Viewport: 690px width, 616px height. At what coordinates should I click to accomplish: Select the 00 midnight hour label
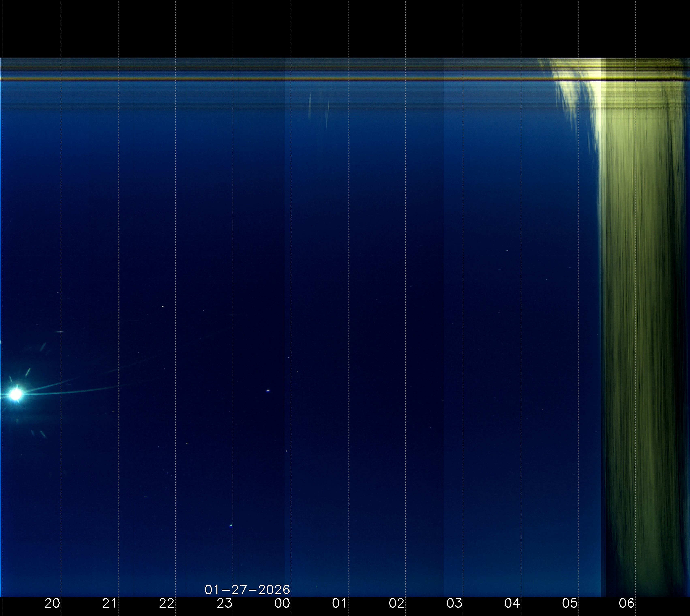coord(282,603)
